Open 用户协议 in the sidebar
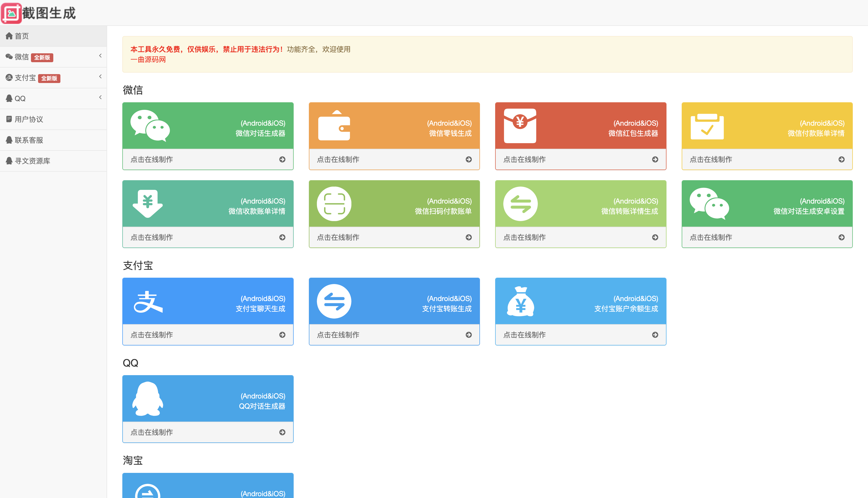868x498 pixels. point(53,119)
